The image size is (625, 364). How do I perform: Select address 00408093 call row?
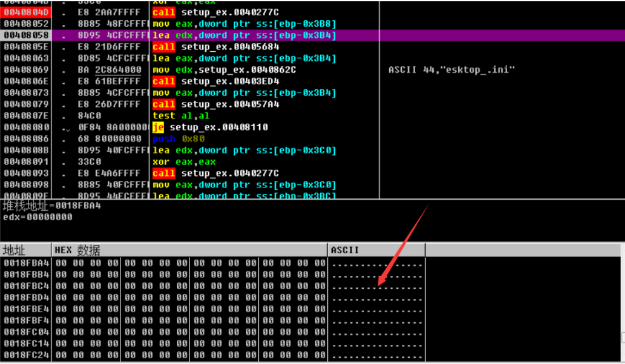click(x=26, y=173)
